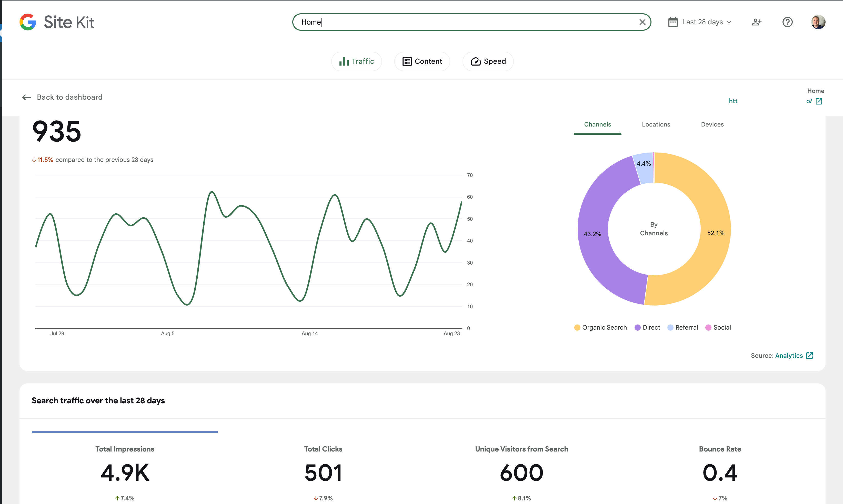This screenshot has width=843, height=504.
Task: Select the Traffic view
Action: (357, 61)
